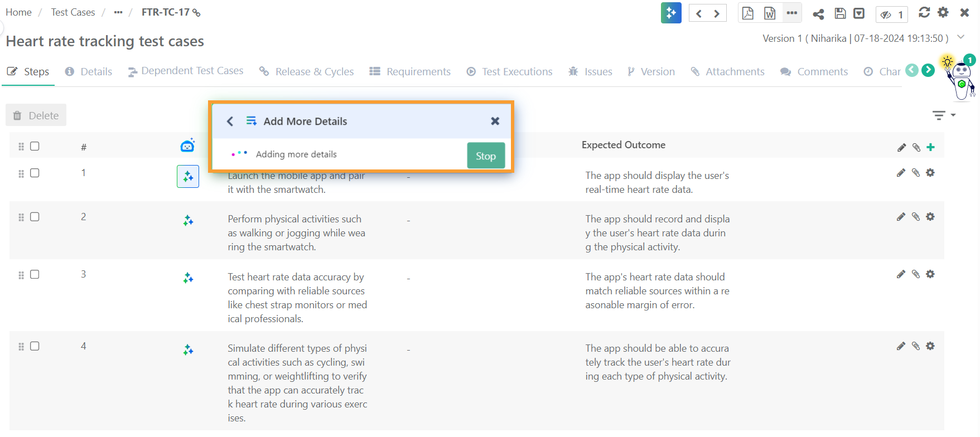Refresh the test case page
This screenshot has width=980, height=437.
[x=924, y=12]
